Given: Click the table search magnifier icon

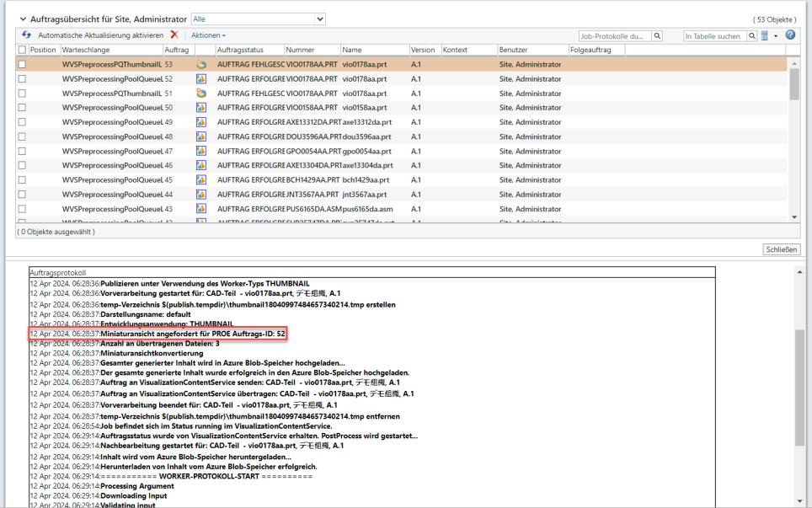Looking at the screenshot, I should coord(752,35).
